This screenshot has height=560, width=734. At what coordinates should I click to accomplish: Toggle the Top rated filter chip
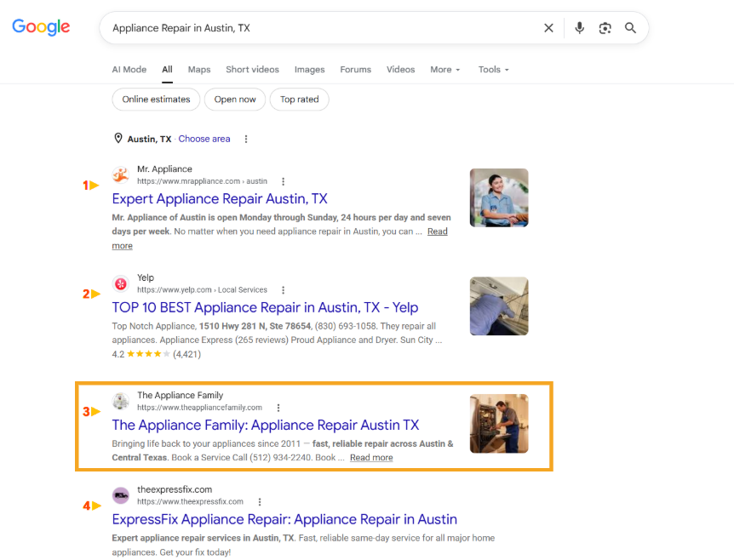[299, 100]
